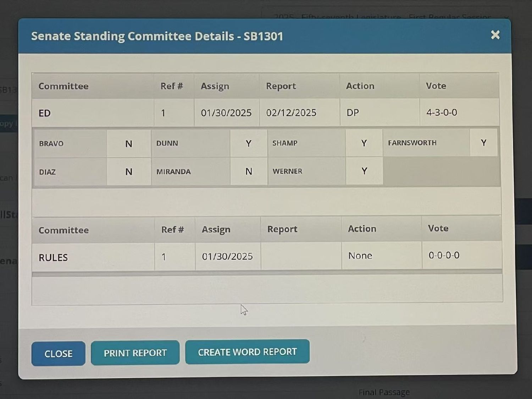Click the SHAMP member cell
This screenshot has width=532, height=399.
click(285, 143)
